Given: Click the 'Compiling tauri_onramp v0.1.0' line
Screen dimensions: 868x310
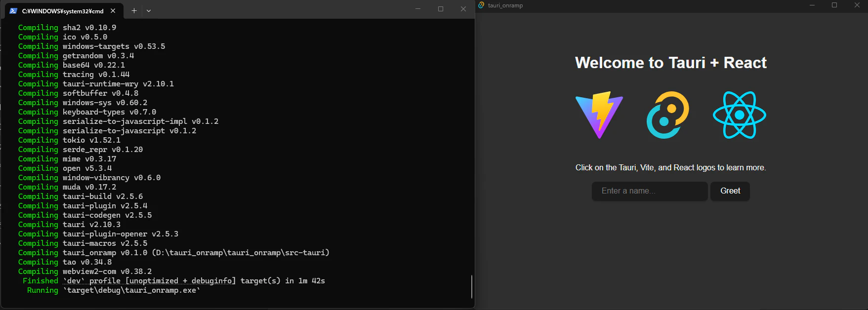Looking at the screenshot, I should click(174, 253).
